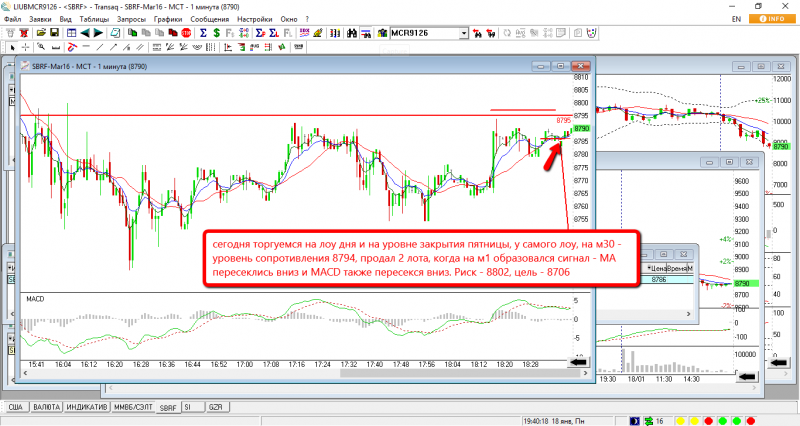Click the EN language indicator
Image resolution: width=800 pixels, height=426 pixels.
736,19
